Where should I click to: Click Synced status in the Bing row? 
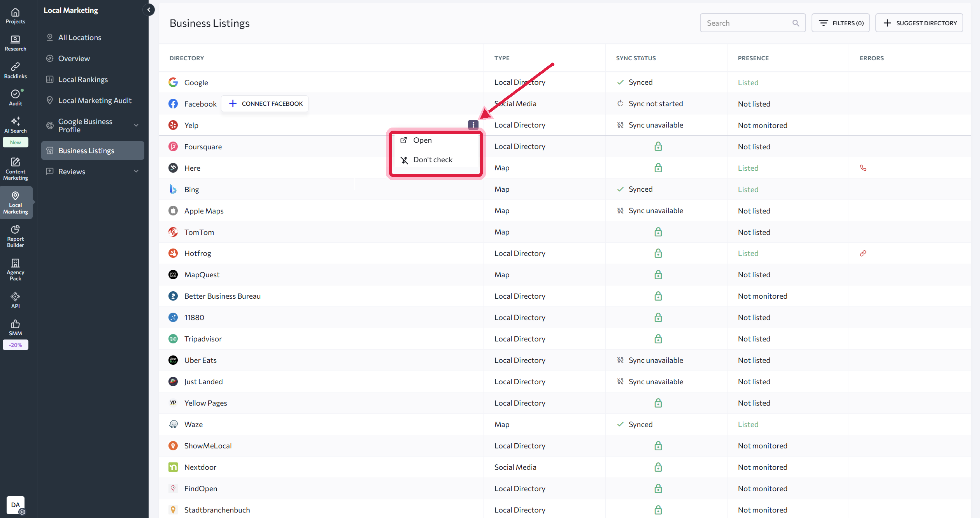640,189
